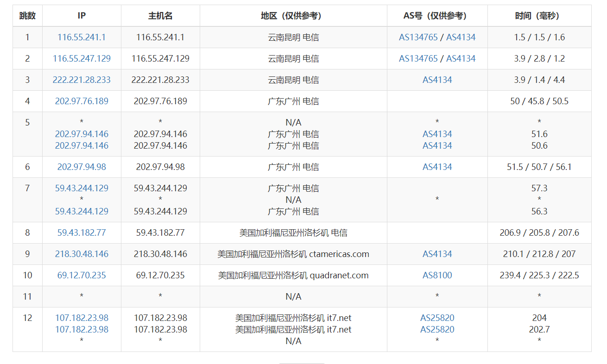
Task: Open the AS25820 link beside time 202.7
Action: pos(437,330)
